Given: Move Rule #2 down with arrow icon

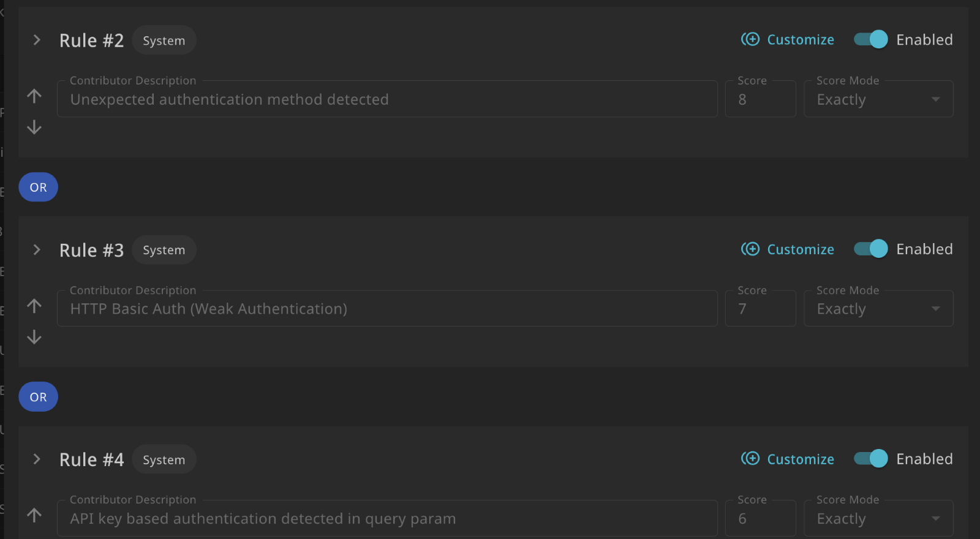Looking at the screenshot, I should (34, 127).
